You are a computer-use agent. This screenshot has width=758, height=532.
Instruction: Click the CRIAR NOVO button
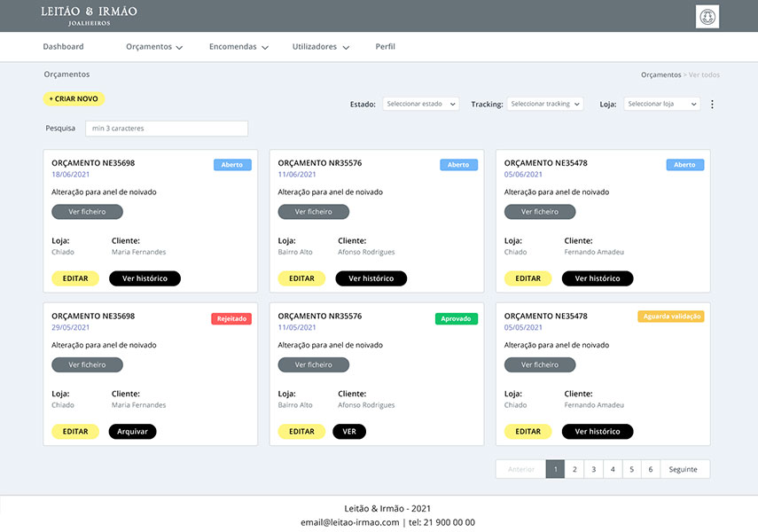[74, 98]
